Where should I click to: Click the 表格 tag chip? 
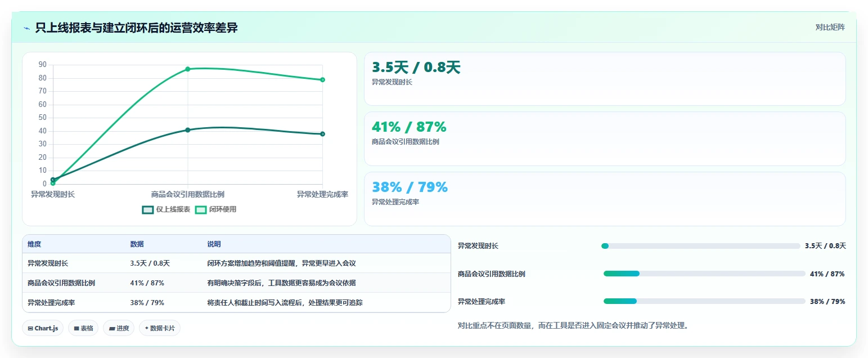point(83,328)
